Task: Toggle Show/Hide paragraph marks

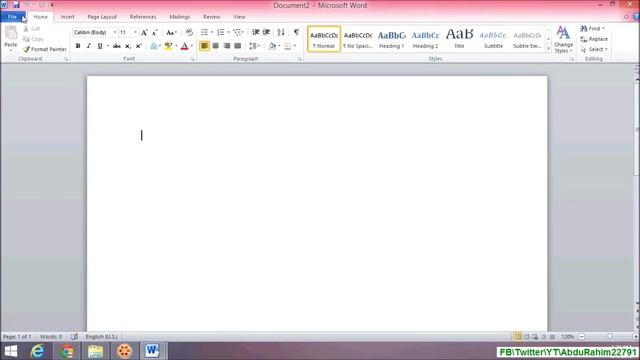Action: [296, 32]
